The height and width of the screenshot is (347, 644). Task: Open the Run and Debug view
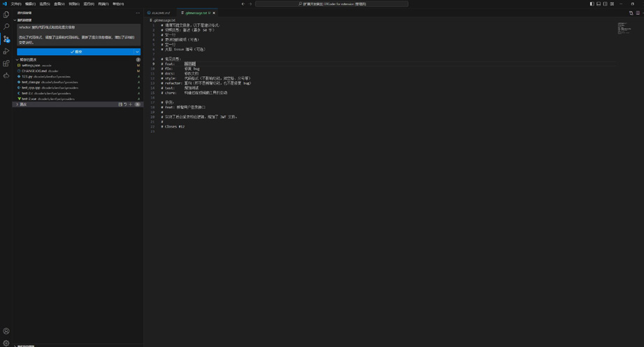click(6, 51)
